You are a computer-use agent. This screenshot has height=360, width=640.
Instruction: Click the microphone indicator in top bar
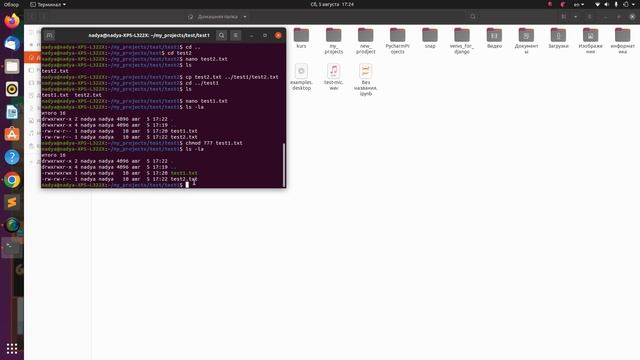pyautogui.click(x=616, y=4)
